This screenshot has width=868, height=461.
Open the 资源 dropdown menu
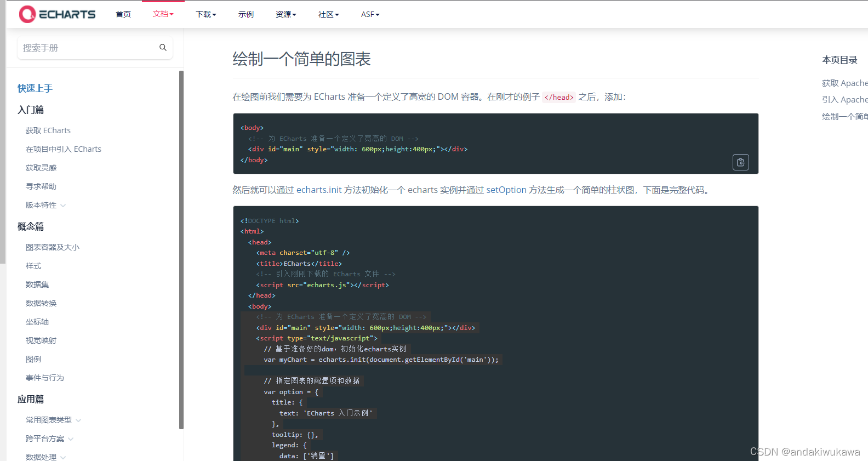(x=285, y=14)
